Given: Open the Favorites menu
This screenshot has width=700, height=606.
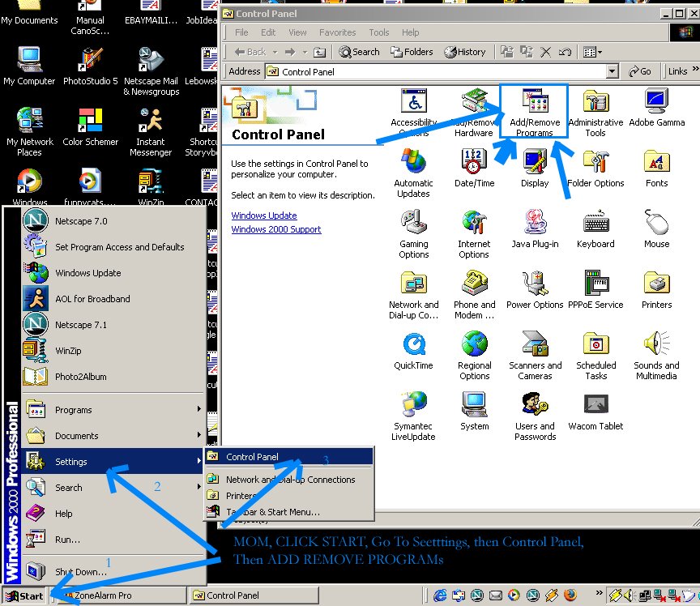Looking at the screenshot, I should coord(337,32).
